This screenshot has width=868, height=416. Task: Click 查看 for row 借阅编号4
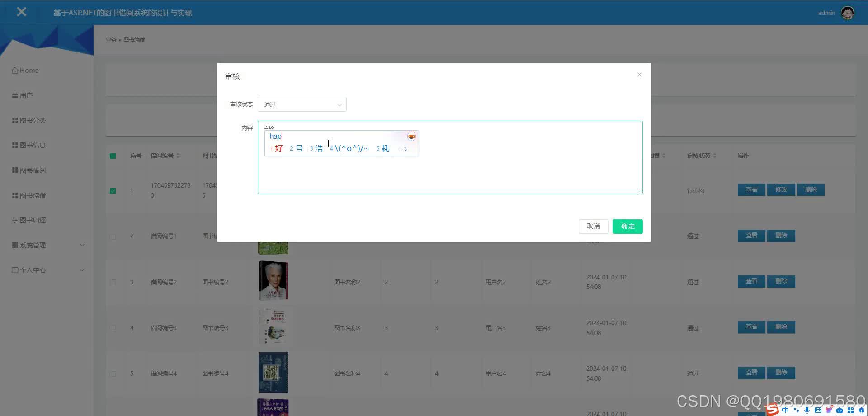coord(751,373)
